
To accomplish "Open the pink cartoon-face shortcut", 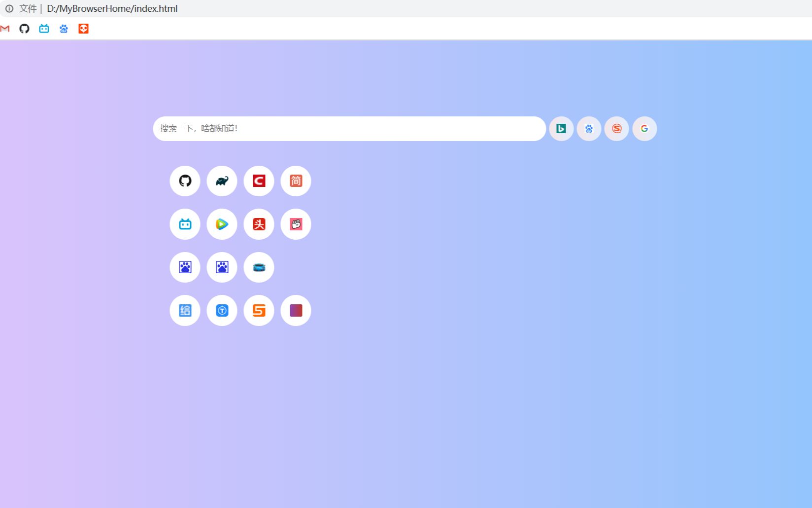I will click(x=296, y=224).
